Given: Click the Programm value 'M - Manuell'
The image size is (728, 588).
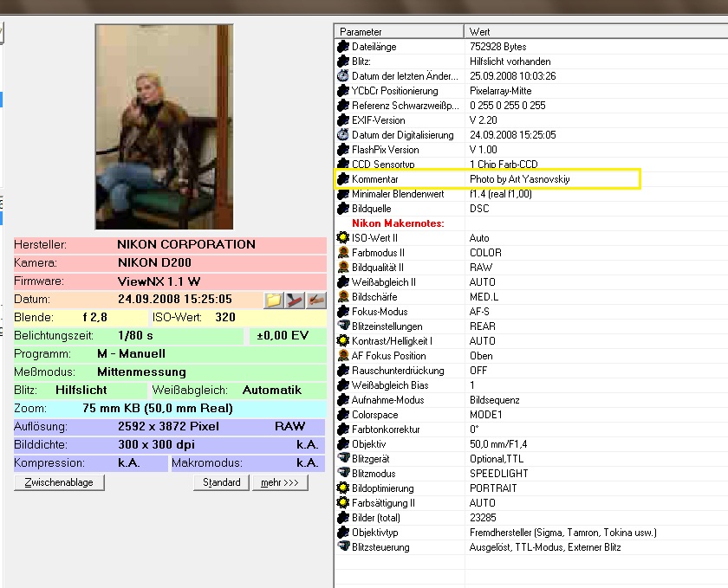Looking at the screenshot, I should [132, 353].
